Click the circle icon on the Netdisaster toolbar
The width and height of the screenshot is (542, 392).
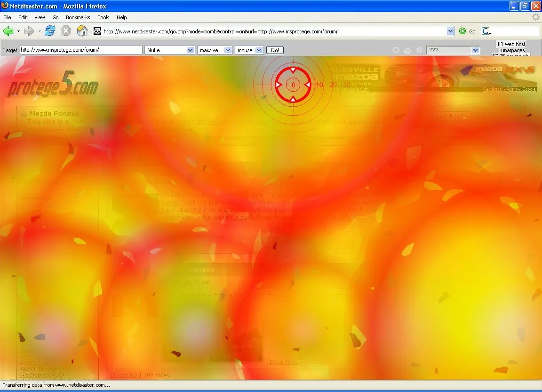[396, 50]
